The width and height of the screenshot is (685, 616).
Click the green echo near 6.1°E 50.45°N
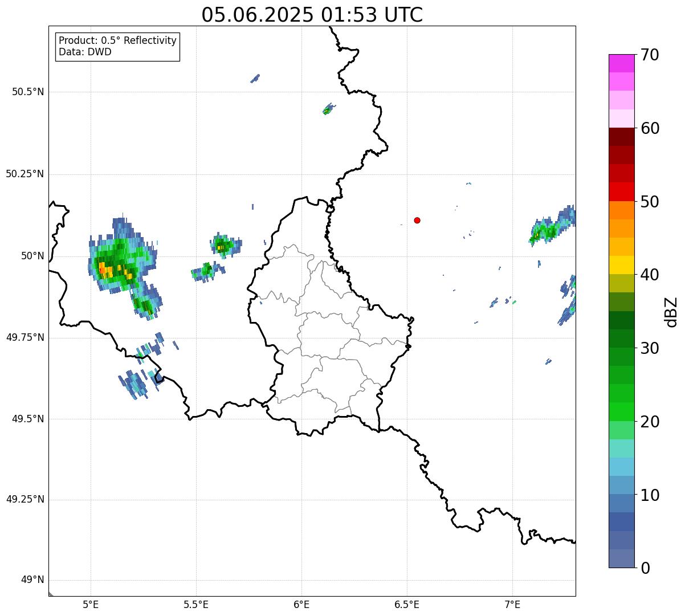point(328,109)
